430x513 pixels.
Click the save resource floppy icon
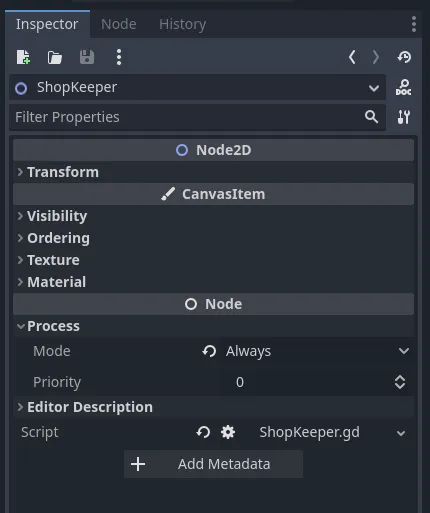click(x=87, y=57)
